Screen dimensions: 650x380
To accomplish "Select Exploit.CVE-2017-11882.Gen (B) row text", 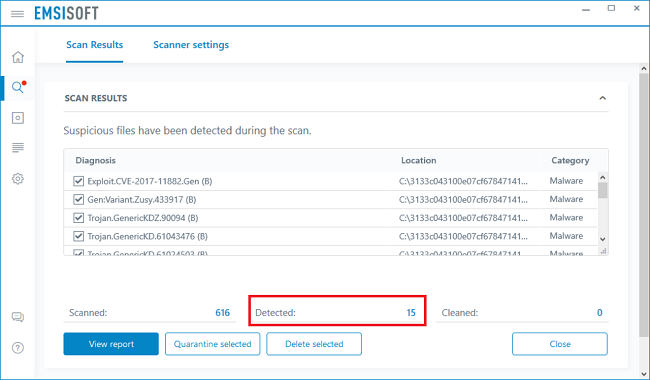I will (x=150, y=181).
